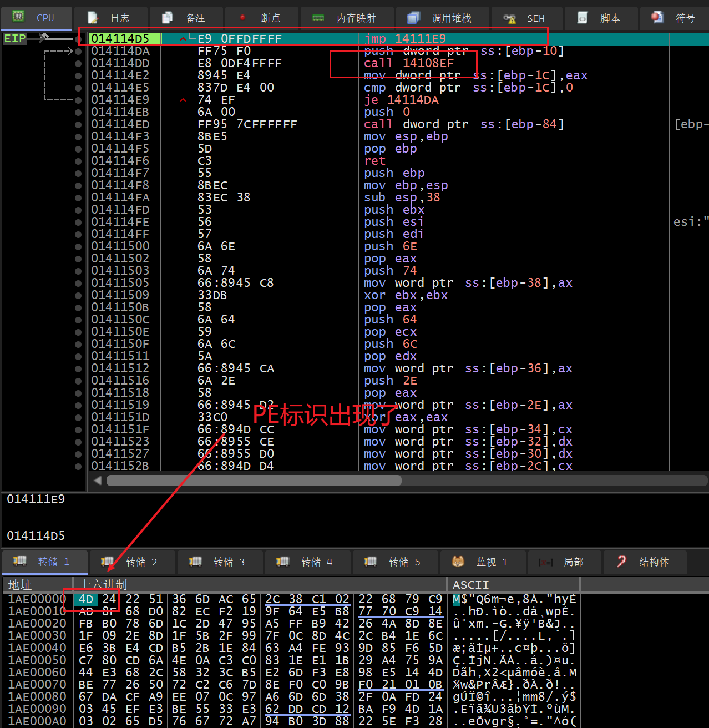Click the dump icon on the 转储 2 tab
Viewport: 709px width, 728px height.
pyautogui.click(x=108, y=562)
